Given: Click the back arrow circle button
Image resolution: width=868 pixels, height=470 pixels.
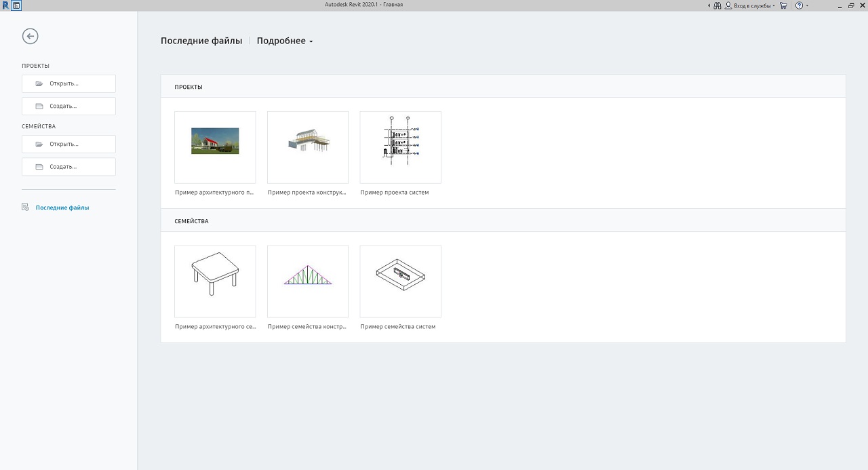Looking at the screenshot, I should [x=30, y=37].
